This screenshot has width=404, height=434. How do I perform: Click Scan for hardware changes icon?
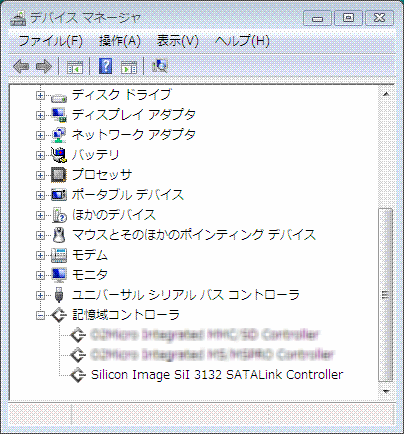click(160, 66)
